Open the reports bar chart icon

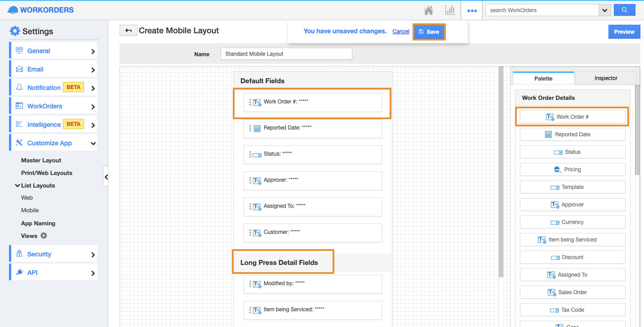pos(450,10)
